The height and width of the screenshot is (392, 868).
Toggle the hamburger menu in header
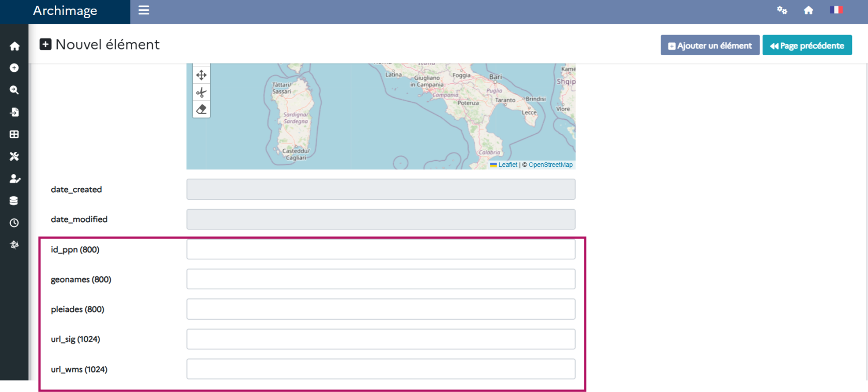click(144, 10)
